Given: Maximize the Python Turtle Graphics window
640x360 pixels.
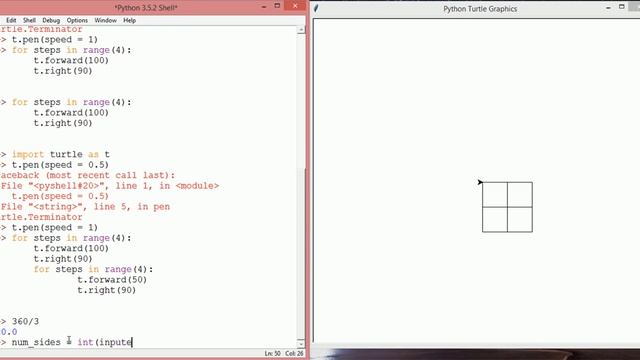Looking at the screenshot, I should tap(622, 7).
